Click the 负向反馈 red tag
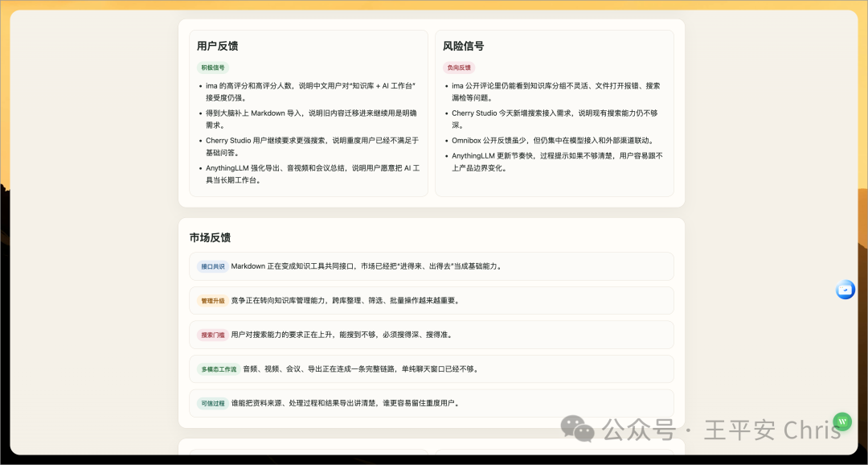Screen dimensions: 868x465 tap(459, 68)
